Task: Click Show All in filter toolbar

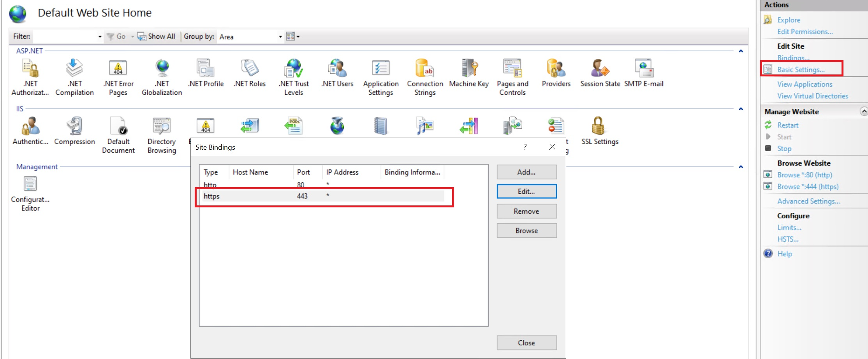Action: click(x=157, y=37)
